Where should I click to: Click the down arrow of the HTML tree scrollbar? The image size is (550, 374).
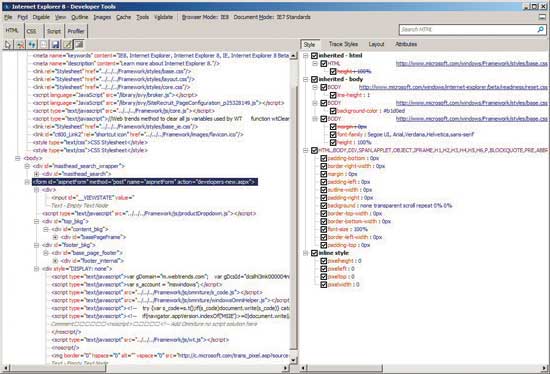[x=294, y=360]
